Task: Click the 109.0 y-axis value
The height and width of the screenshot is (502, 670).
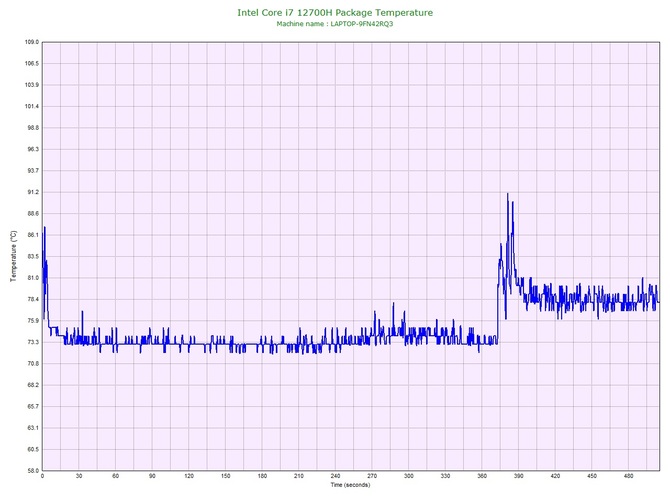Action: click(x=32, y=42)
